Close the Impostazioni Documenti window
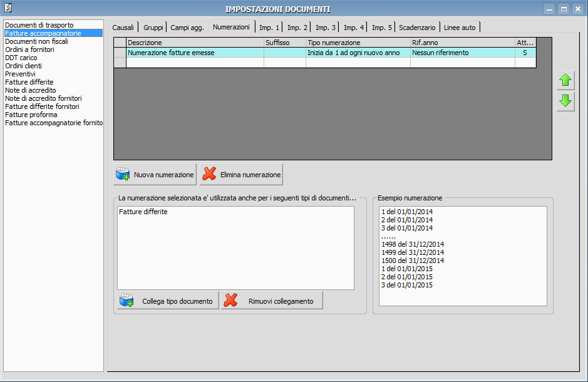This screenshot has width=588, height=382. coord(578,9)
